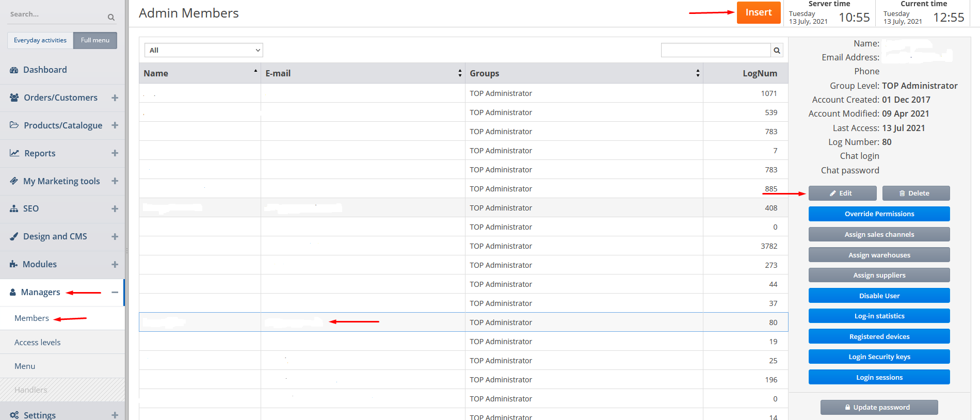Image resolution: width=980 pixels, height=420 pixels.
Task: Open the All groups filter dropdown
Action: tap(203, 50)
